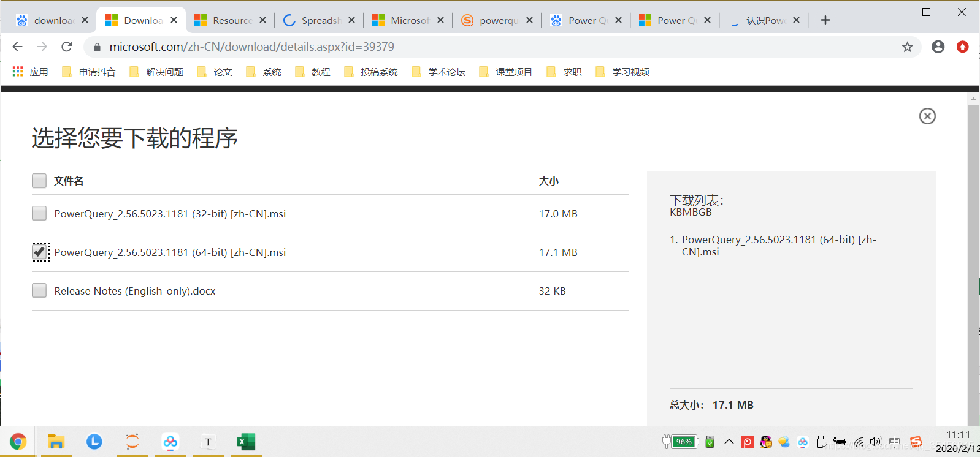Open a new browser tab
The width and height of the screenshot is (980, 457).
click(x=825, y=20)
